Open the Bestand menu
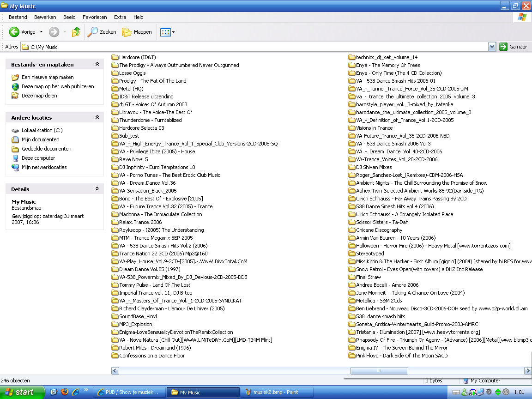 click(18, 17)
